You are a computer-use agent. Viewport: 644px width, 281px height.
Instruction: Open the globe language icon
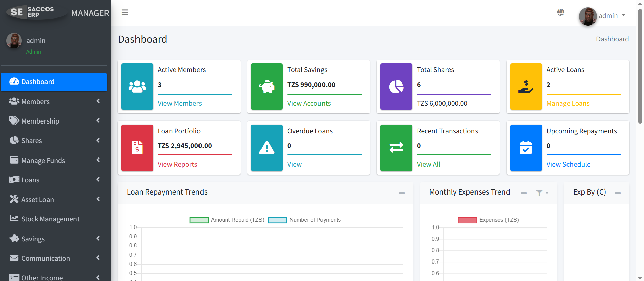point(561,12)
